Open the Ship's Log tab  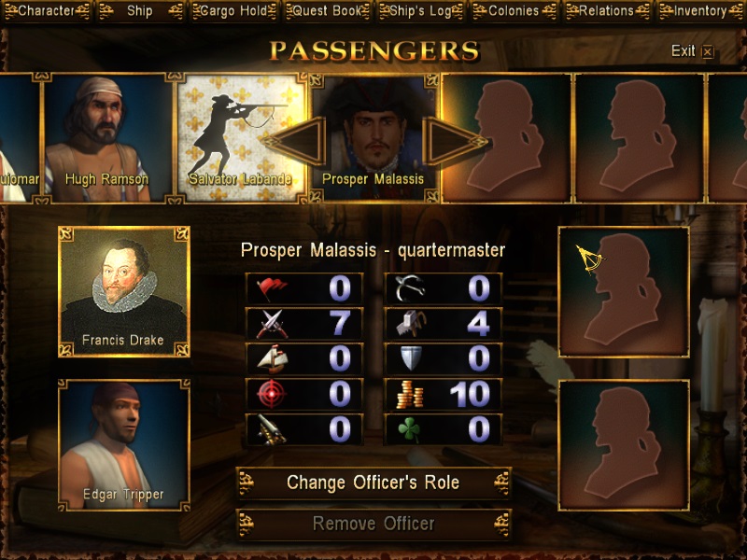point(421,11)
